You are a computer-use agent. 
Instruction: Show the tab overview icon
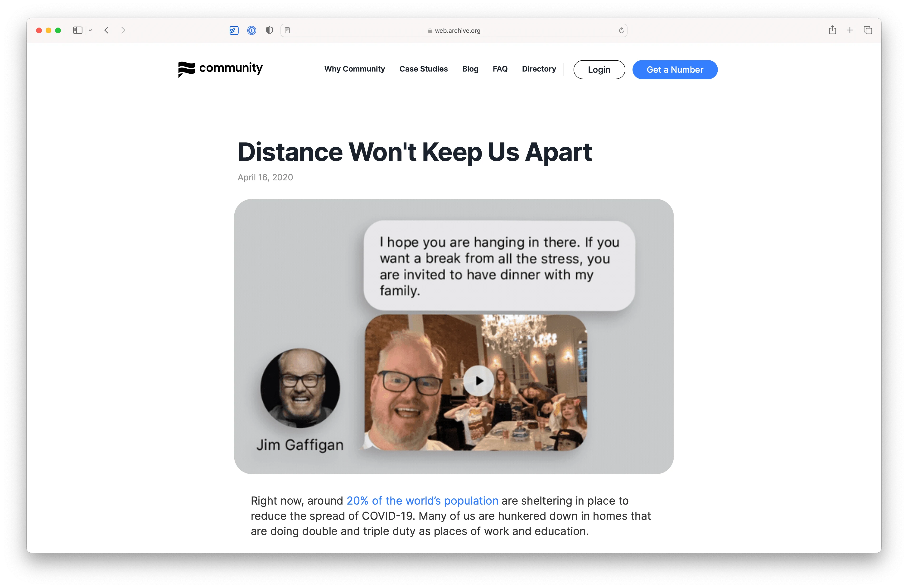(868, 30)
